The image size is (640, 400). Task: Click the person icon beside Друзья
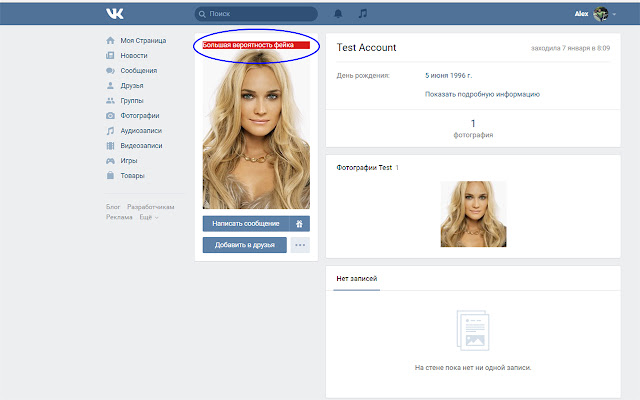[x=110, y=86]
